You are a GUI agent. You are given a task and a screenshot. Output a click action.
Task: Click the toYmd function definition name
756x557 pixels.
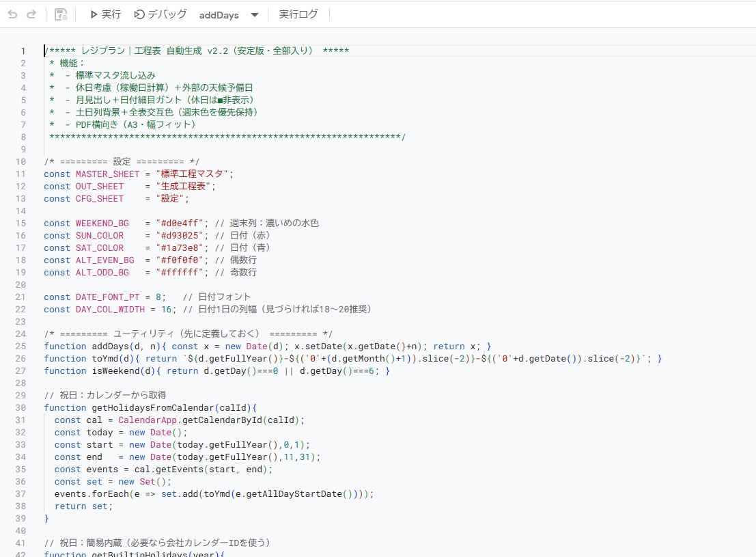click(105, 359)
